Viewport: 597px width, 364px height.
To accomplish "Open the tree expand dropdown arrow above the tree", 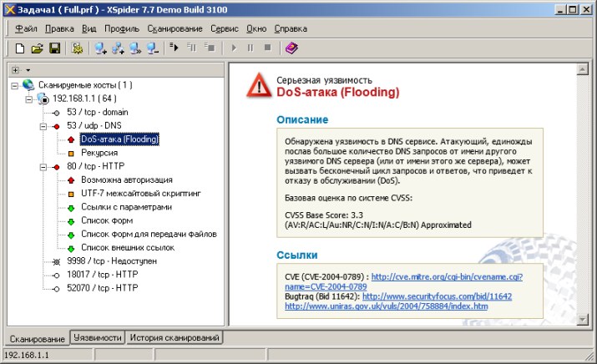I will 28,70.
